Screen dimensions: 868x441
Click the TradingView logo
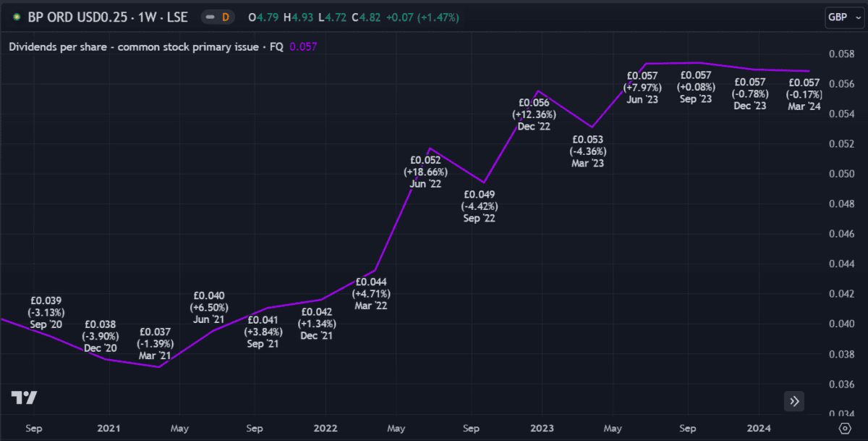[24, 398]
